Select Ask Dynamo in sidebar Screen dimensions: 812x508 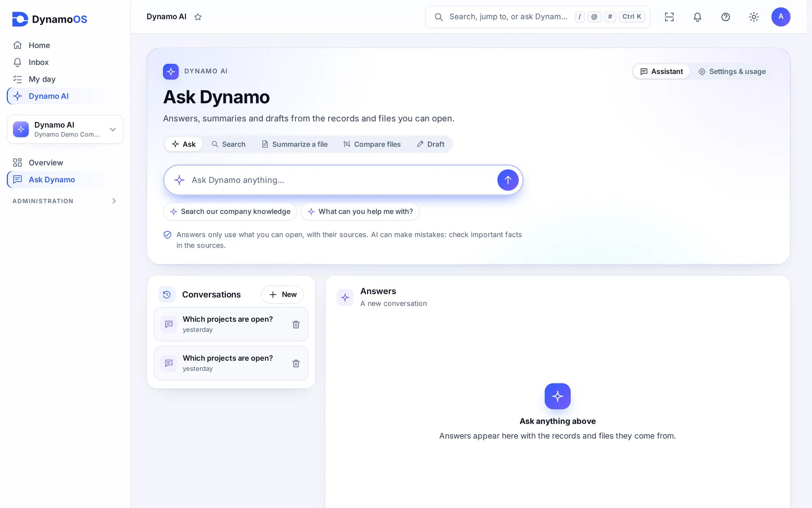click(x=65, y=179)
